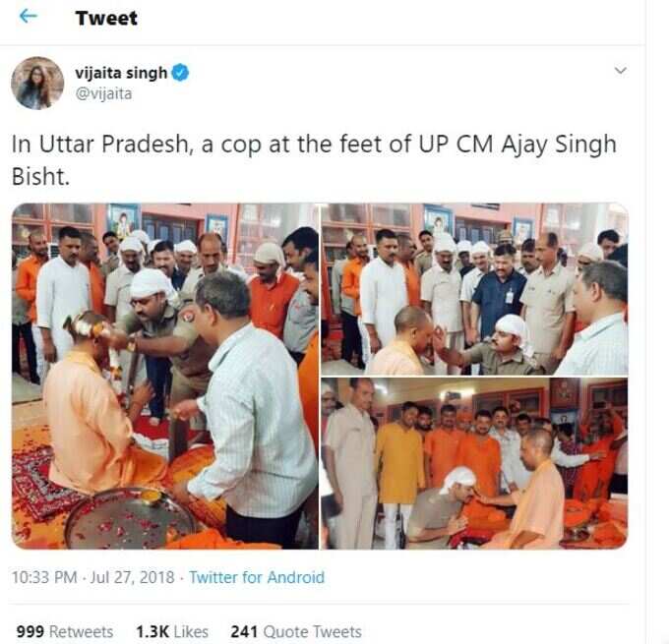
Task: Open the top-right tweet photo
Action: click(x=474, y=289)
